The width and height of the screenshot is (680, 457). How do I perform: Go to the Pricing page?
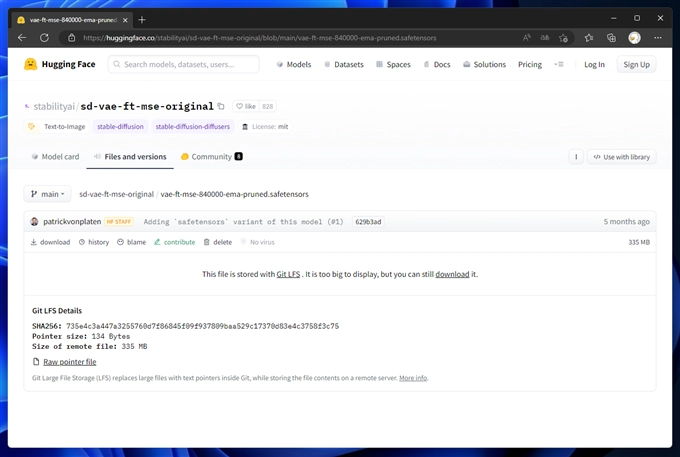point(530,64)
